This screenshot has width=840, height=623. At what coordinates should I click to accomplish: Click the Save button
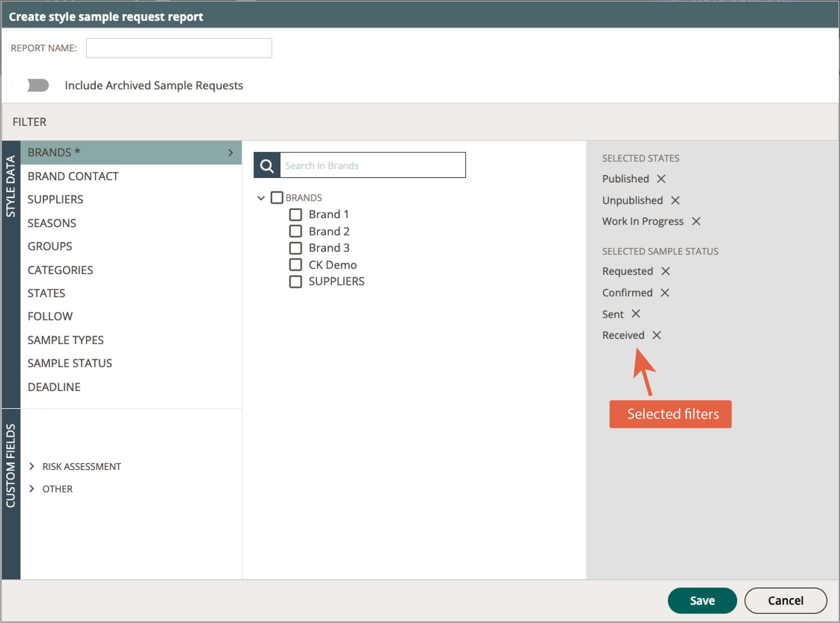pos(702,600)
